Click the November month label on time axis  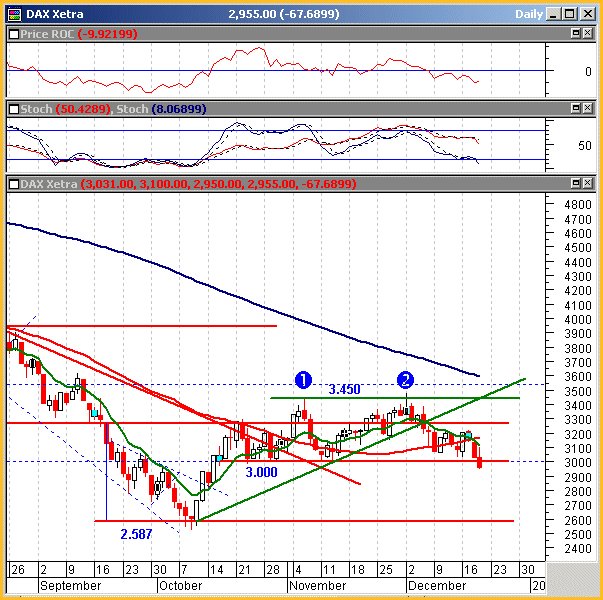[318, 586]
